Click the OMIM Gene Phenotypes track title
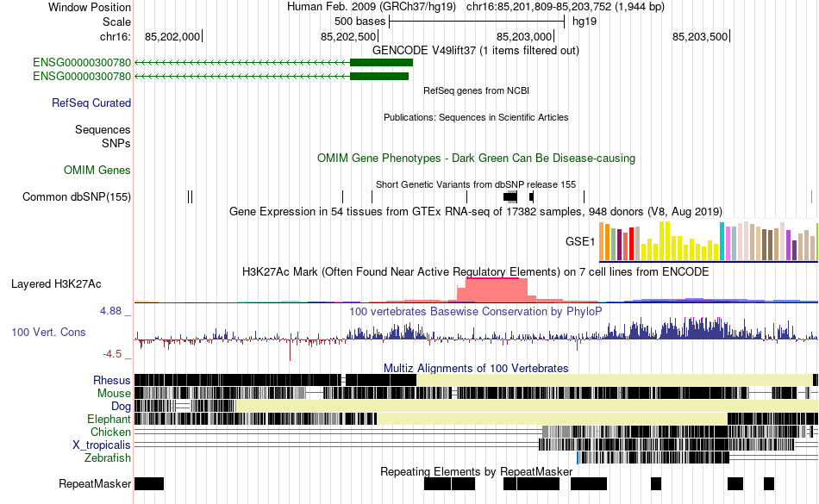Image resolution: width=819 pixels, height=504 pixels. pyautogui.click(x=477, y=158)
